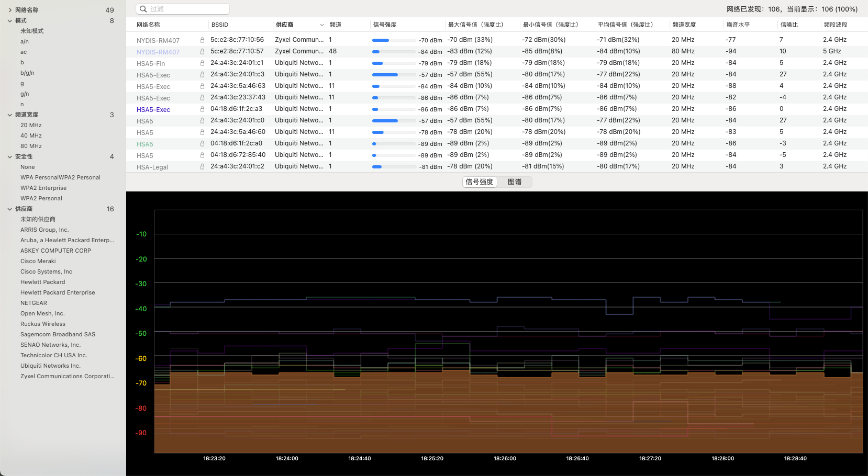Select Cisco Meraki in the vendor list
Image resolution: width=868 pixels, height=476 pixels.
(x=38, y=261)
